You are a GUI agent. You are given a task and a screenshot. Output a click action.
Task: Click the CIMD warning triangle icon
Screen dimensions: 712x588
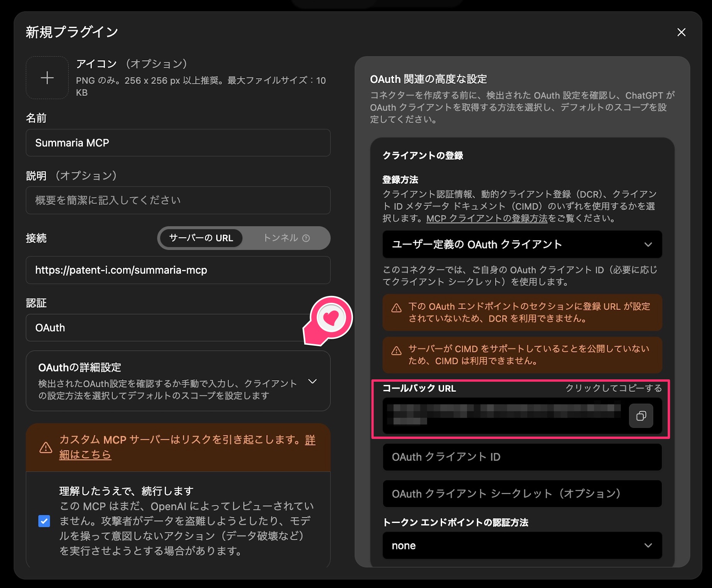coord(396,350)
